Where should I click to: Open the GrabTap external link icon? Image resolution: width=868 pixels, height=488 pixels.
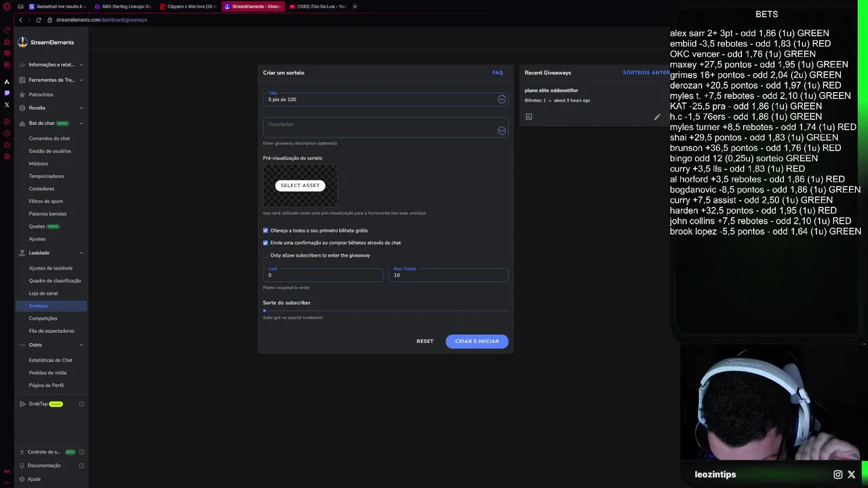(x=81, y=404)
